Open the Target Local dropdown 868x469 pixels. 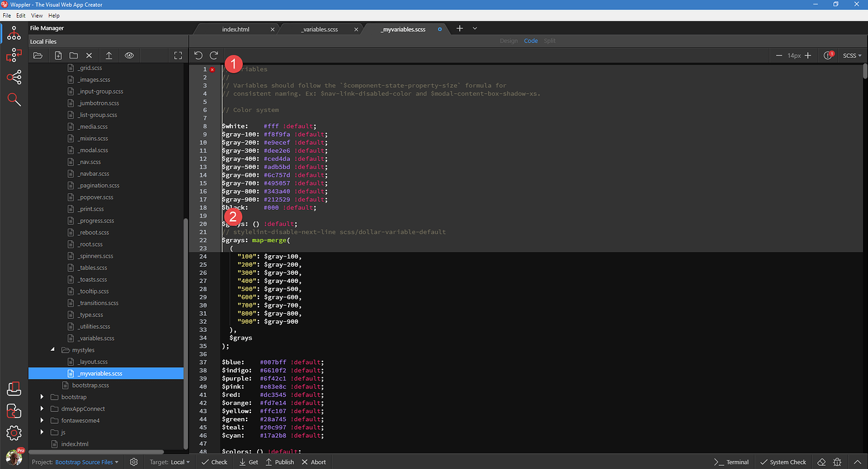[170, 461]
